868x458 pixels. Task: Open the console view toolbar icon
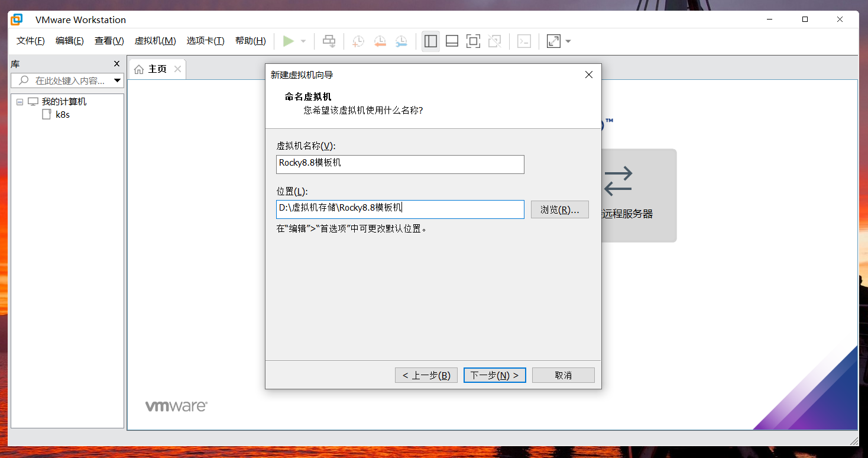coord(524,41)
